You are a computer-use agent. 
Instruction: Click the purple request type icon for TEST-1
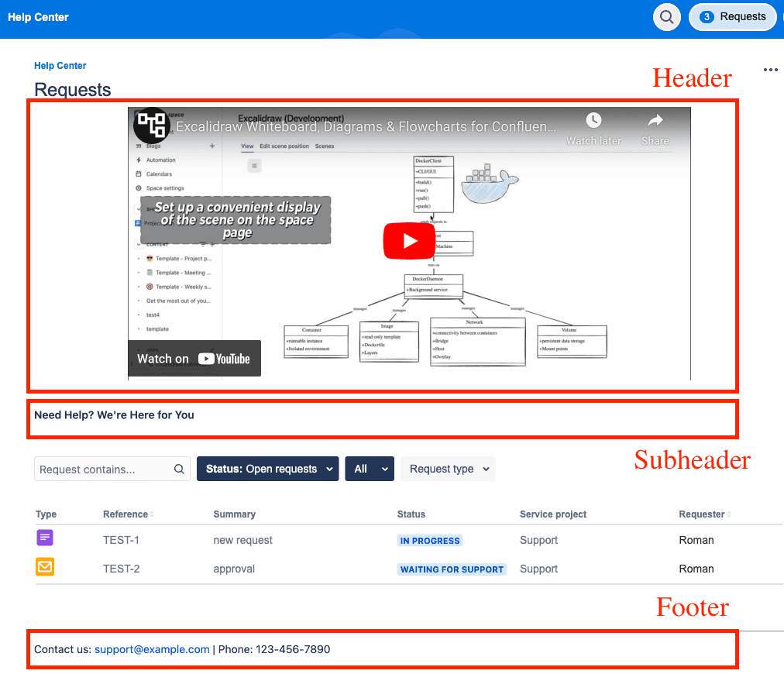pyautogui.click(x=45, y=538)
